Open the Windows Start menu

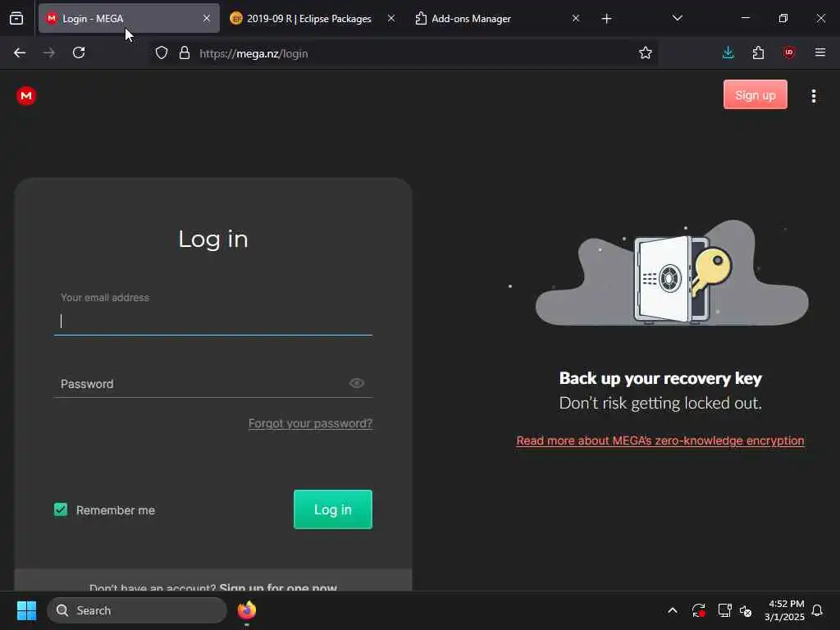26,610
